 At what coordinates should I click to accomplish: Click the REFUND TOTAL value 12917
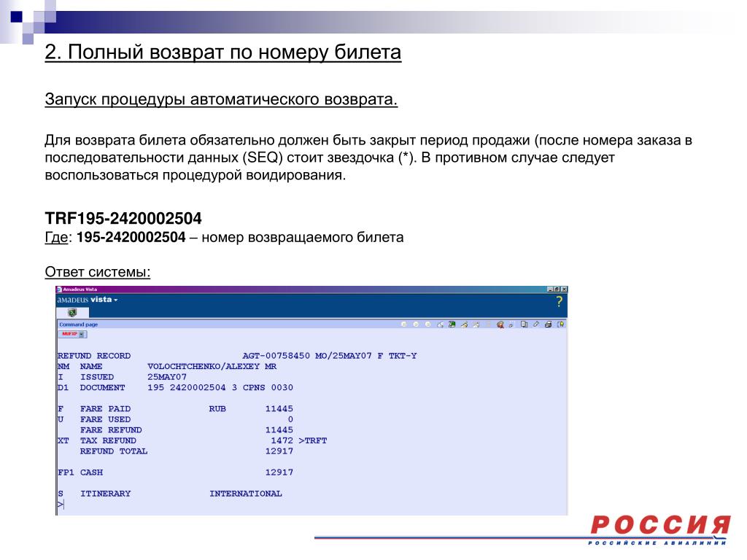click(x=279, y=451)
